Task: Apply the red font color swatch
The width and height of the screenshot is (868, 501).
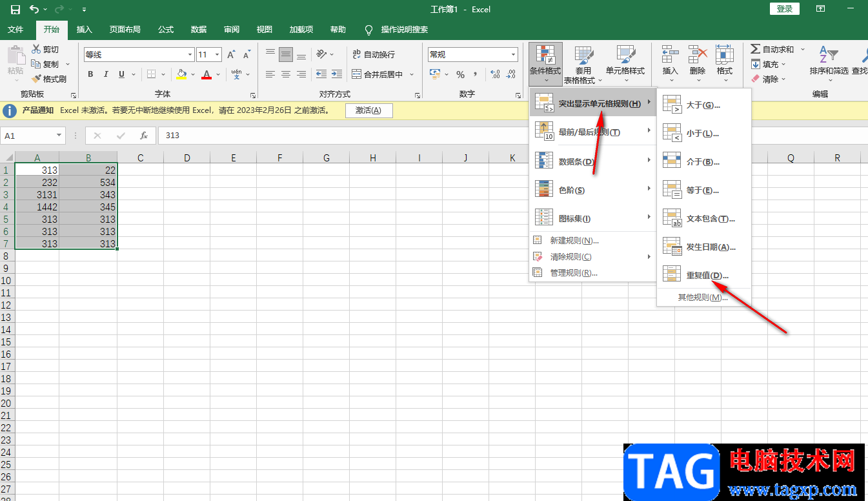Action: [x=206, y=74]
